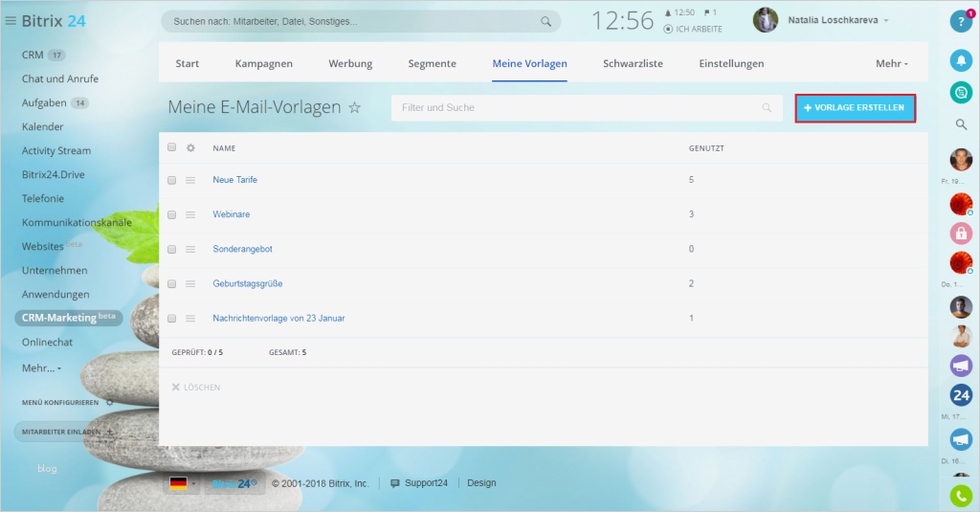Open the green chat messenger icon
The width and height of the screenshot is (980, 512).
(x=961, y=93)
